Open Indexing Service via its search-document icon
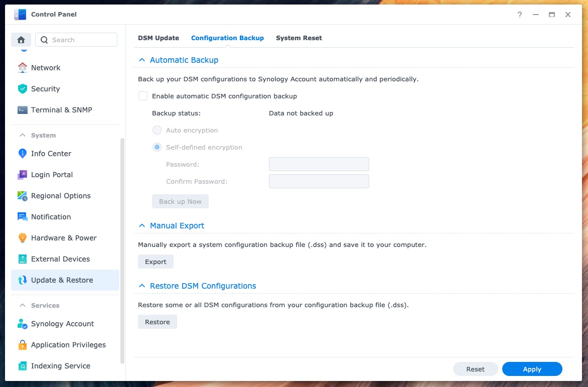The image size is (588, 387). pyautogui.click(x=23, y=366)
